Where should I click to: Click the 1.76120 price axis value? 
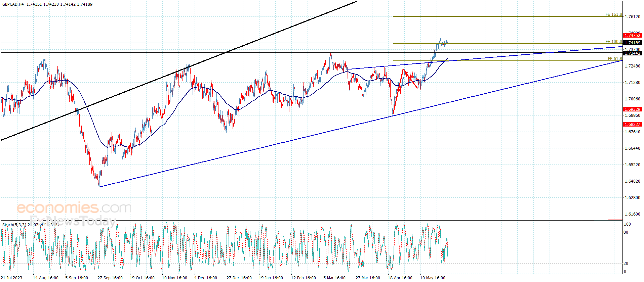click(632, 17)
